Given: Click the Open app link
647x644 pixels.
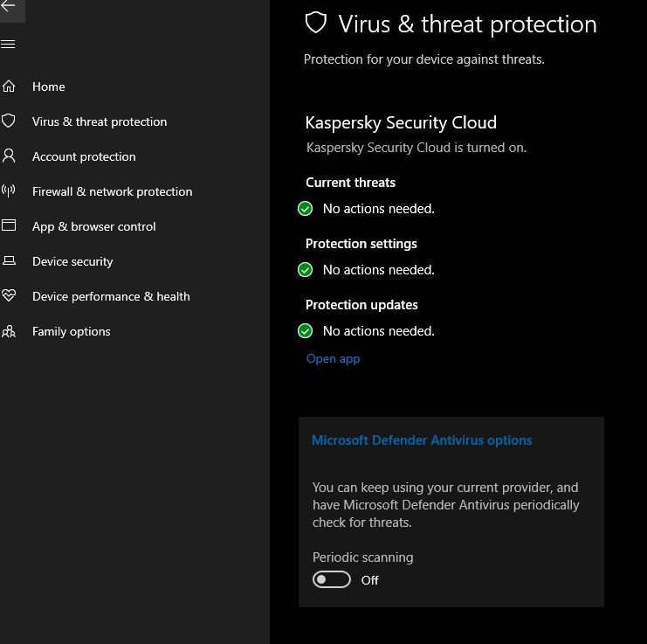Looking at the screenshot, I should pyautogui.click(x=333, y=358).
